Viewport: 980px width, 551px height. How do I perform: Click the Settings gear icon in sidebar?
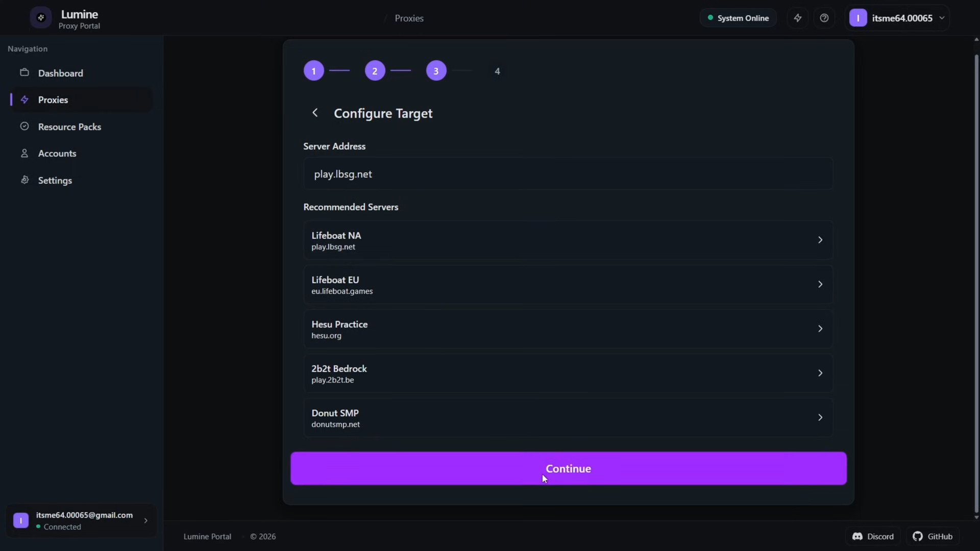click(x=24, y=180)
